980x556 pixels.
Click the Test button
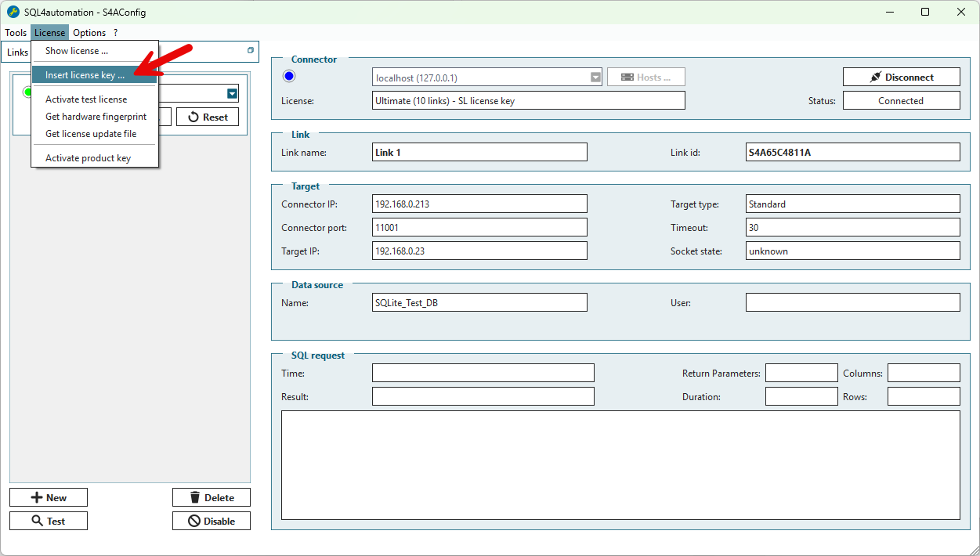49,521
